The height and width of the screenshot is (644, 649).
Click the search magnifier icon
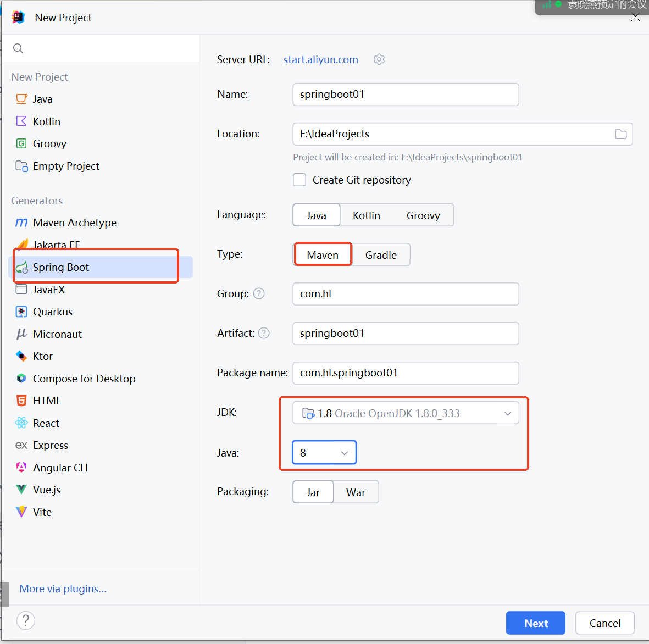click(18, 48)
